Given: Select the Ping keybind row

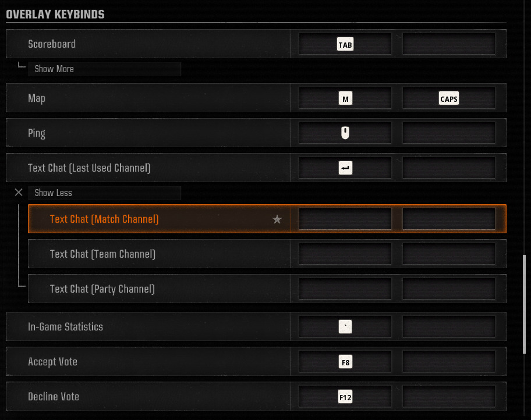Looking at the screenshot, I should pyautogui.click(x=146, y=132).
